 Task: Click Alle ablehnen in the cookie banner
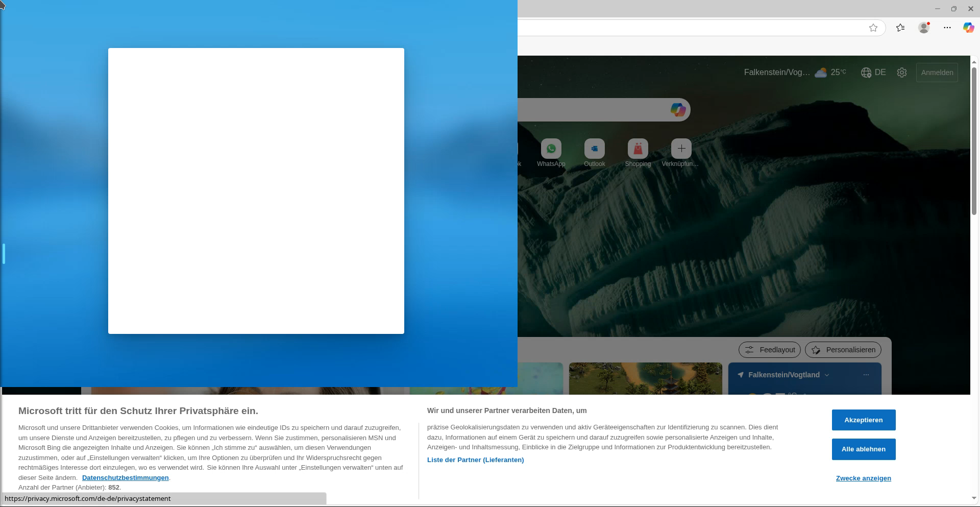[x=864, y=449]
